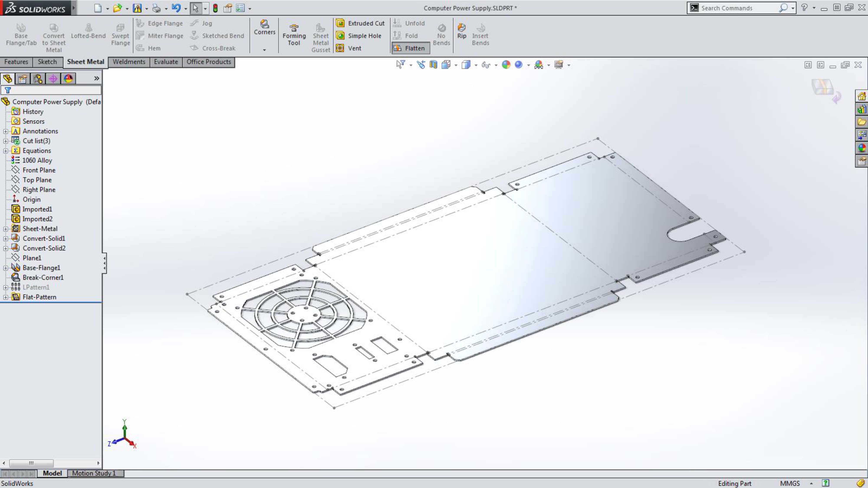Open the Save dropdown arrow

[146, 8]
